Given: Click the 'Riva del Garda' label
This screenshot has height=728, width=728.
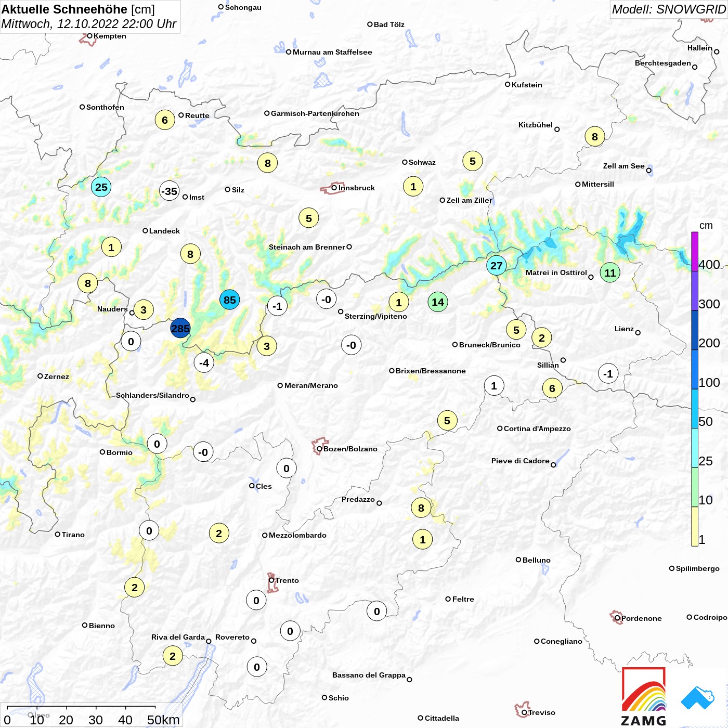Looking at the screenshot, I should [x=178, y=637].
